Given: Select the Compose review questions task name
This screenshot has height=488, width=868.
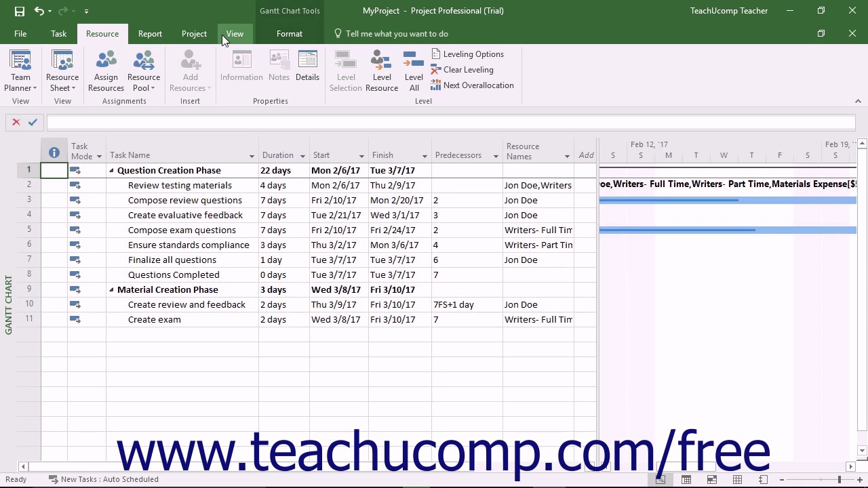Looking at the screenshot, I should pos(185,201).
